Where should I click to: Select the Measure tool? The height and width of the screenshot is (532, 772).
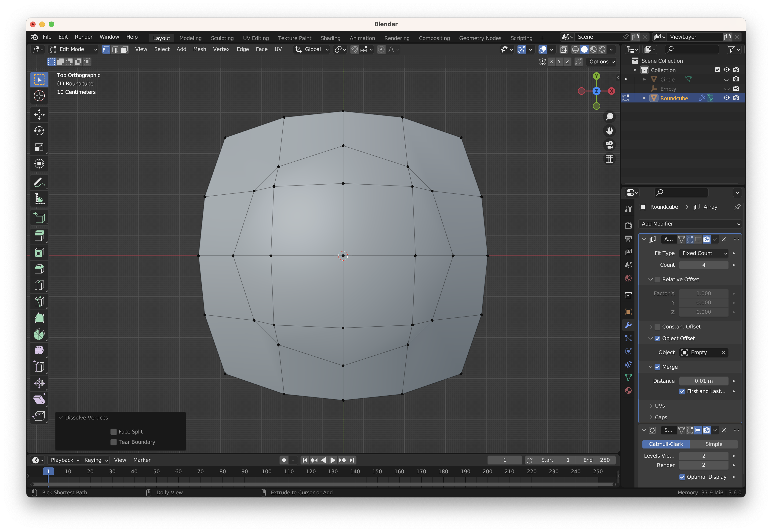[x=39, y=199]
